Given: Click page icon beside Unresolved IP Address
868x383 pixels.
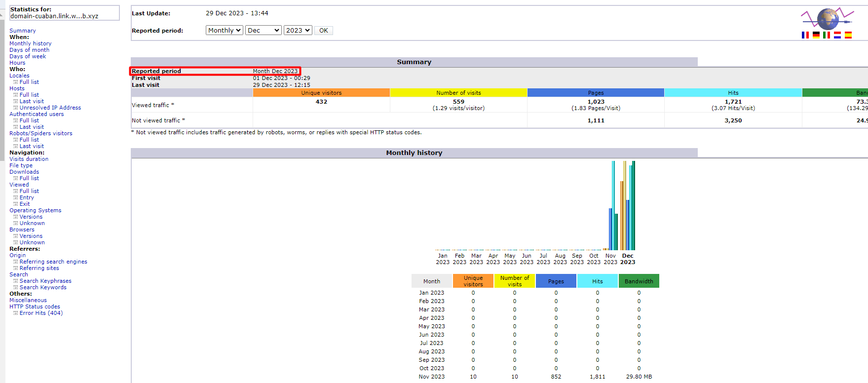Looking at the screenshot, I should pos(16,108).
